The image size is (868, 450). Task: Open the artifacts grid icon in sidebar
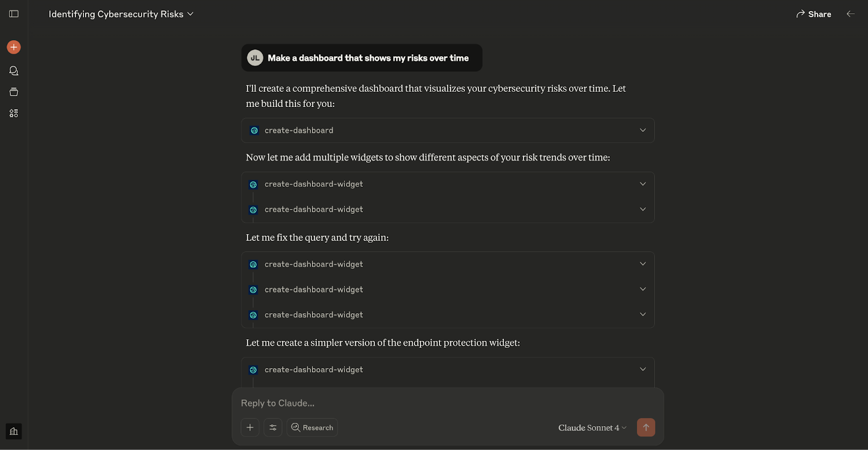[x=14, y=113]
